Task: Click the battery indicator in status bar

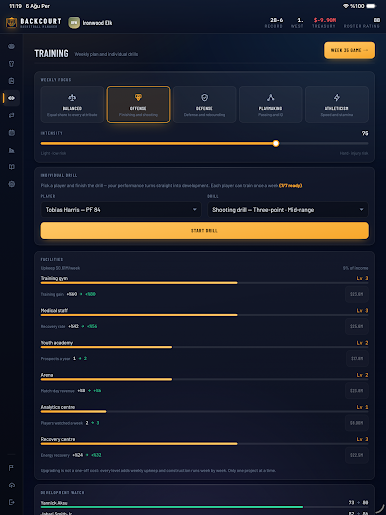Action: tap(371, 6)
